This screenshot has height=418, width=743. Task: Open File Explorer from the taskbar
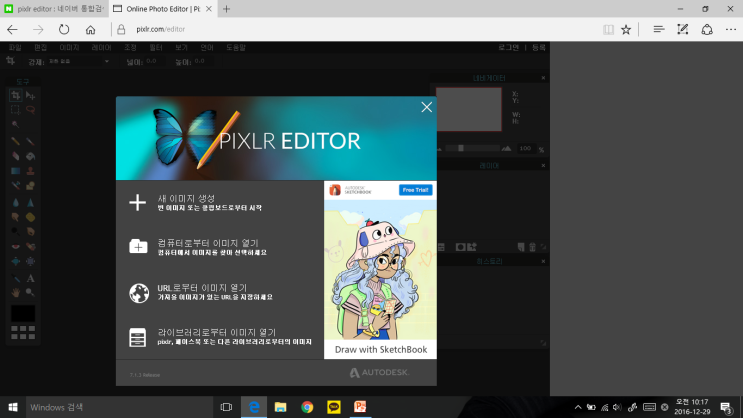[281, 407]
